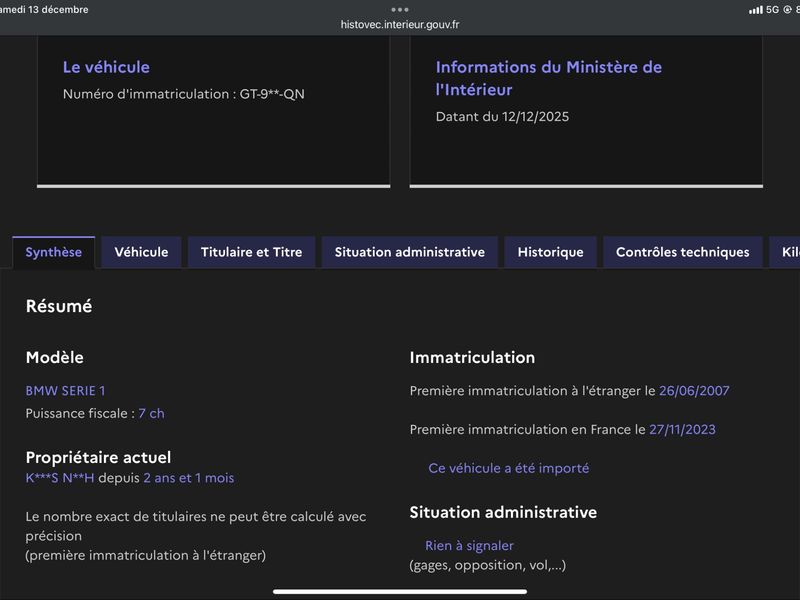Tap the three-dot multitasking icon
The height and width of the screenshot is (600, 800).
click(400, 9)
